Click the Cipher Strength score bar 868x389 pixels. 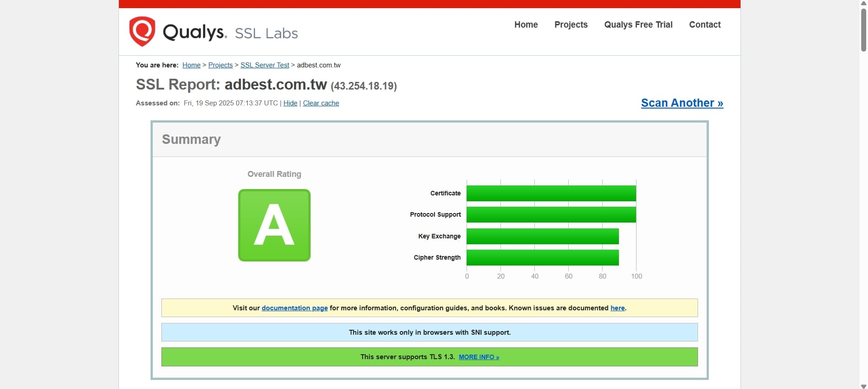(542, 257)
